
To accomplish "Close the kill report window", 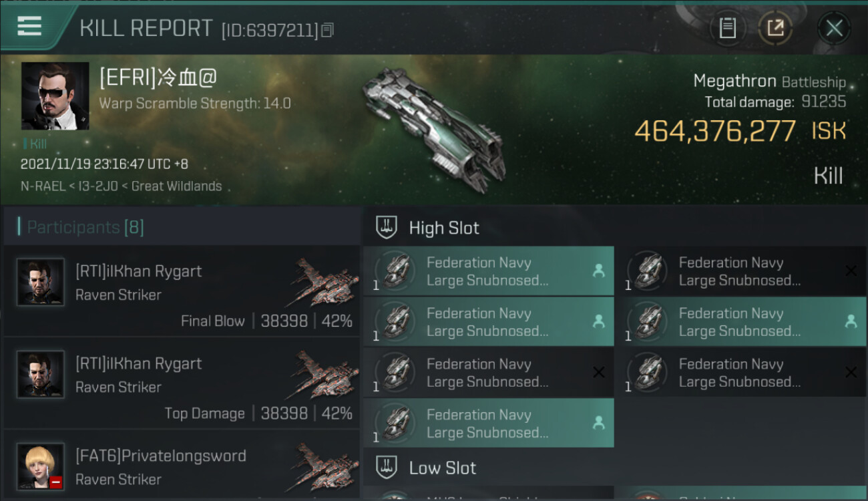I will click(x=834, y=28).
